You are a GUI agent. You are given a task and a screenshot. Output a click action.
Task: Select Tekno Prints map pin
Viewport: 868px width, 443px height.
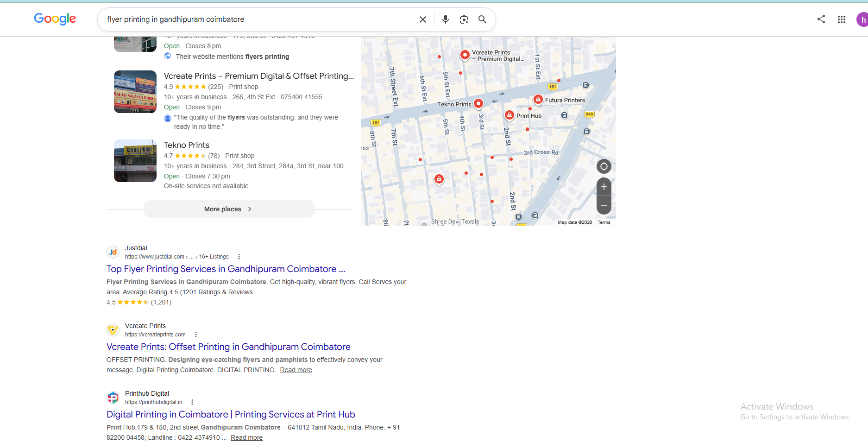478,104
